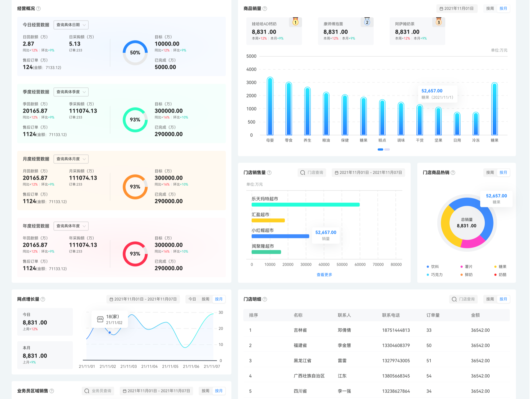The height and width of the screenshot is (399, 532).
Task: Click first page dot under product bar chart
Action: click(380, 150)
